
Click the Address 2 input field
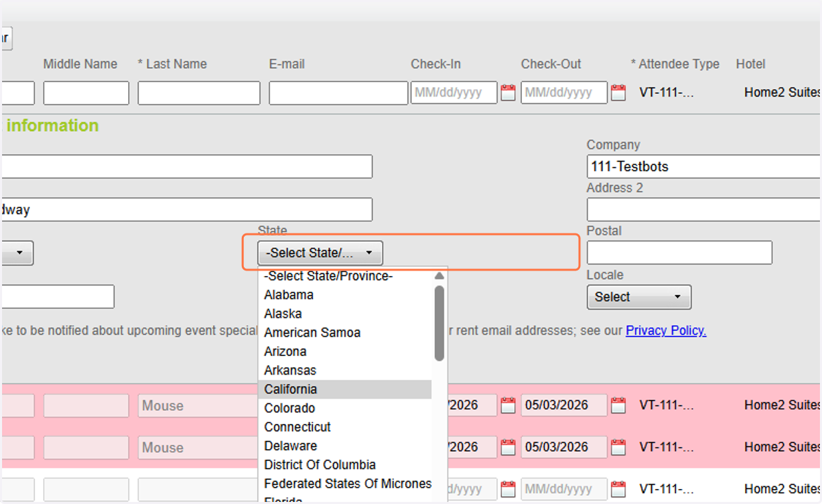[x=703, y=210]
